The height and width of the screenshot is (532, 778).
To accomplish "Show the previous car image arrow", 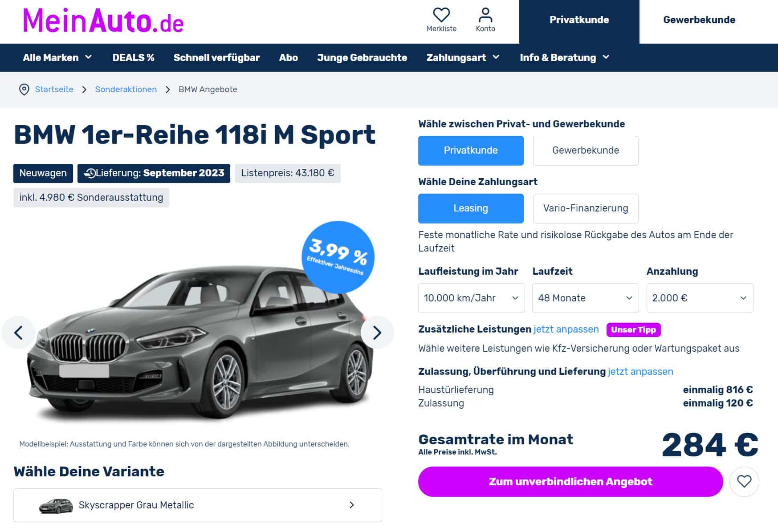I will point(18,333).
